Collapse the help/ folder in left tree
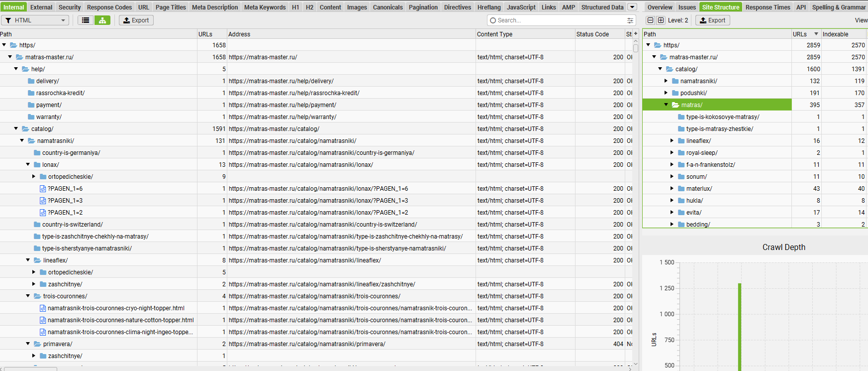This screenshot has height=371, width=868. tap(16, 69)
